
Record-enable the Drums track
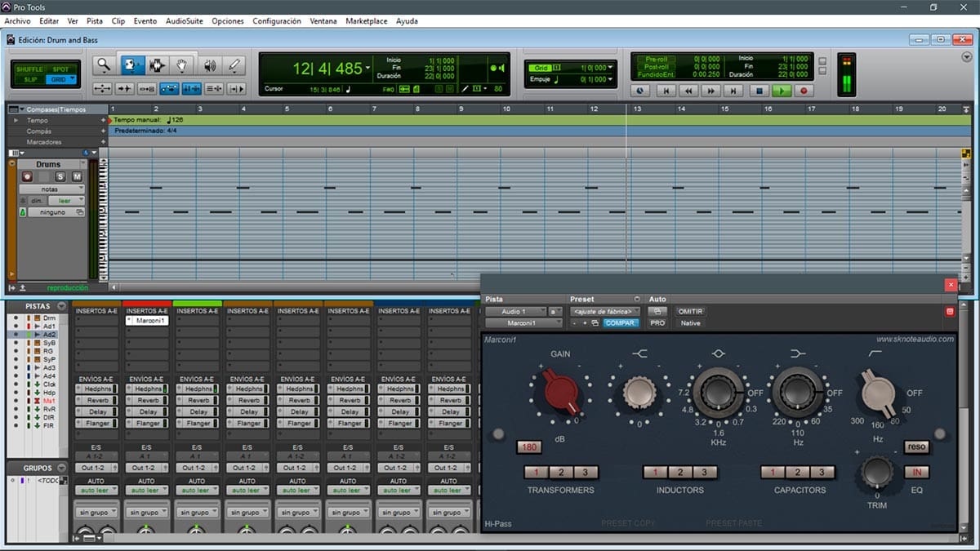27,176
